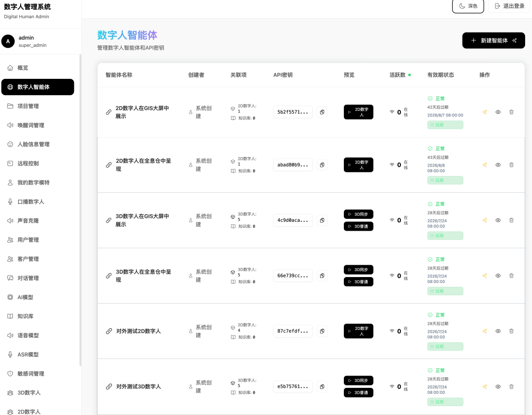Open 概览 overview page

[37, 68]
